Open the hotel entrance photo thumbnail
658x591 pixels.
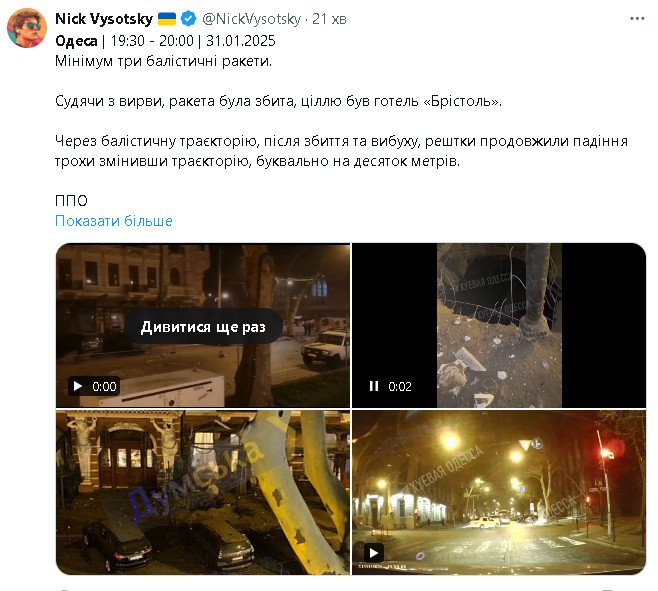coord(203,493)
